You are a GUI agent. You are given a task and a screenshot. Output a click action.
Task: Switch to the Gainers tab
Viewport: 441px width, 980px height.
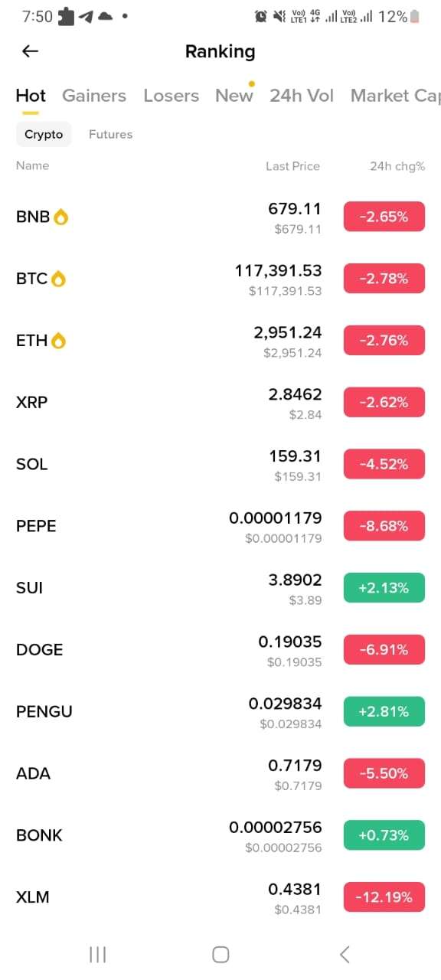coord(94,96)
